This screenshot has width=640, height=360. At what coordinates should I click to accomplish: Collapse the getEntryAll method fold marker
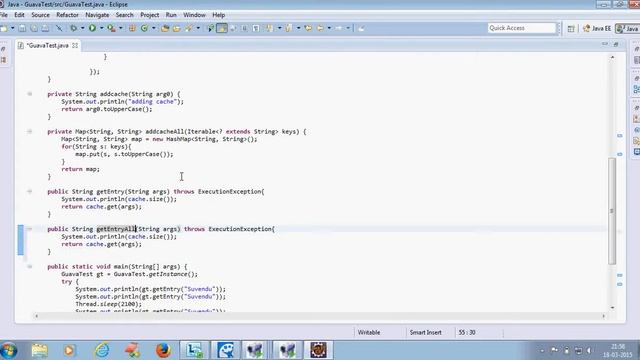coord(29,229)
